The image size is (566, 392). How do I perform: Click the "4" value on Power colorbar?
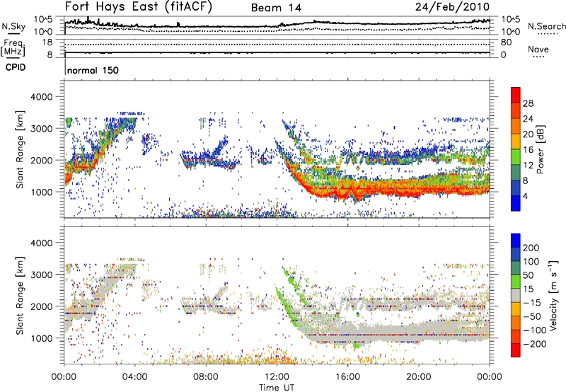point(525,196)
